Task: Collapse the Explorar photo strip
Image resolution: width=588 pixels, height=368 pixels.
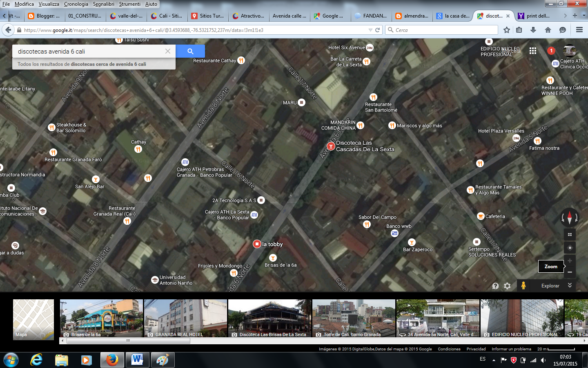Action: tap(570, 285)
